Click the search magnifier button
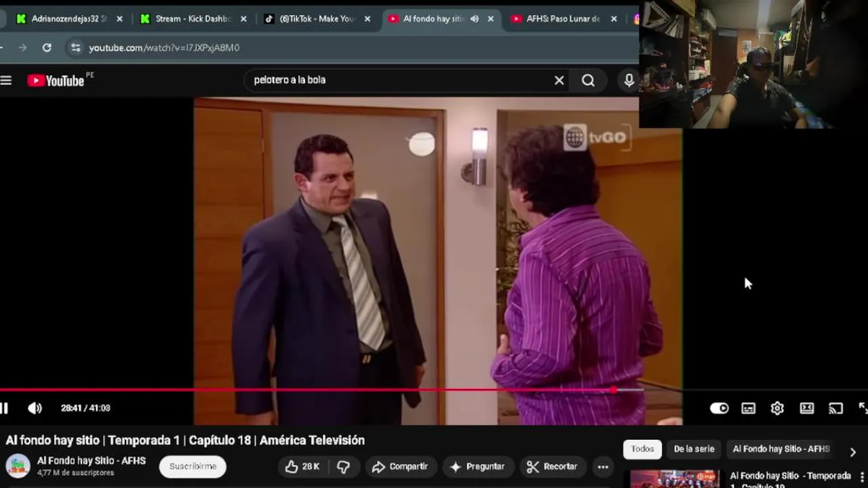868x488 pixels. coord(588,81)
